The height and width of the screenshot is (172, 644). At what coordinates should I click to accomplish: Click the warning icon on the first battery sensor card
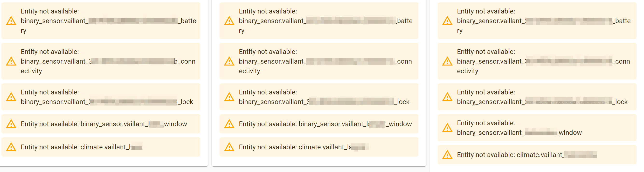point(11,21)
